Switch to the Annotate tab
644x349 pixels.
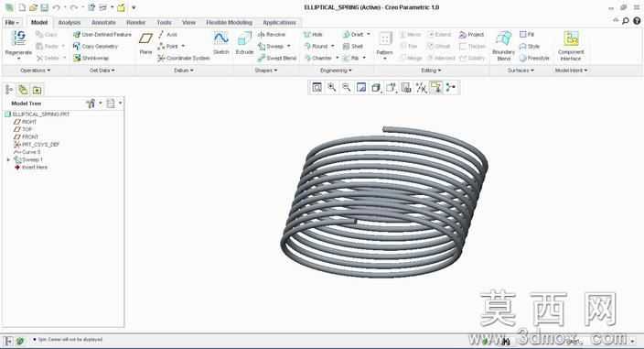103,22
